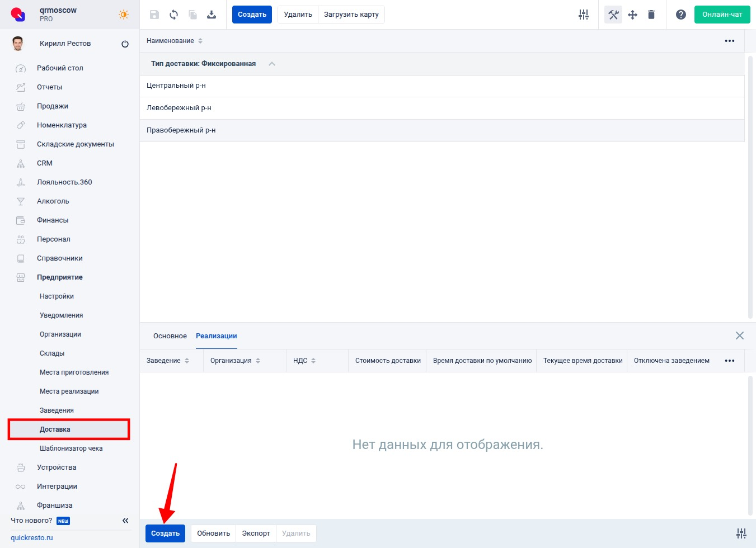Image resolution: width=756 pixels, height=548 pixels.
Task: Click the bottom Создать button
Action: 165,533
